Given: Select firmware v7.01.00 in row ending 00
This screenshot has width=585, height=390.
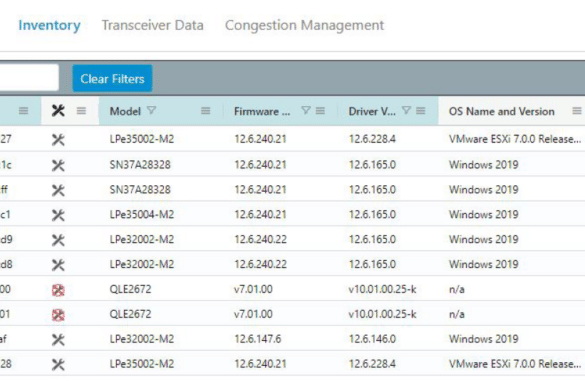Looking at the screenshot, I should (253, 289).
